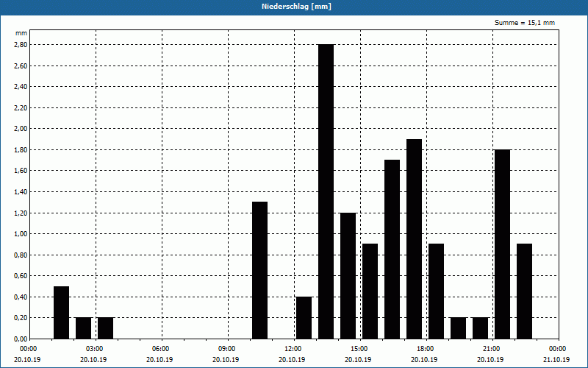Screen dimensions: 588x368
Task: Select the 1,80 mm bar between 21:00 and 22:00
Action: point(503,244)
